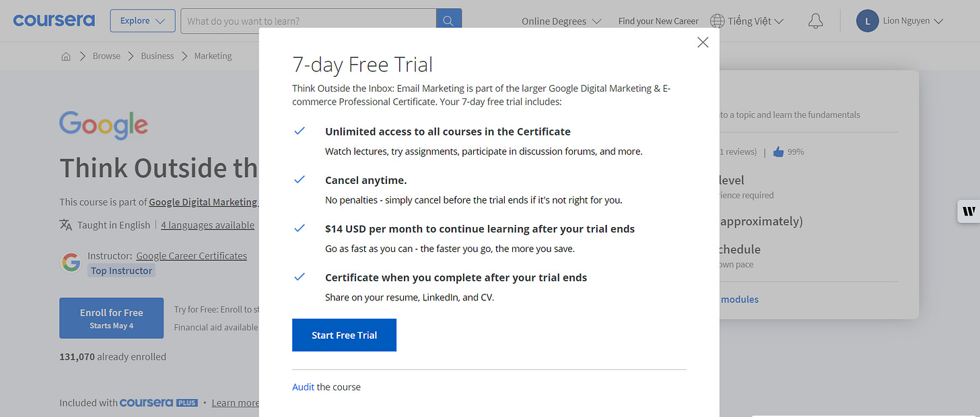Click the home breadcrumb icon

tap(66, 57)
